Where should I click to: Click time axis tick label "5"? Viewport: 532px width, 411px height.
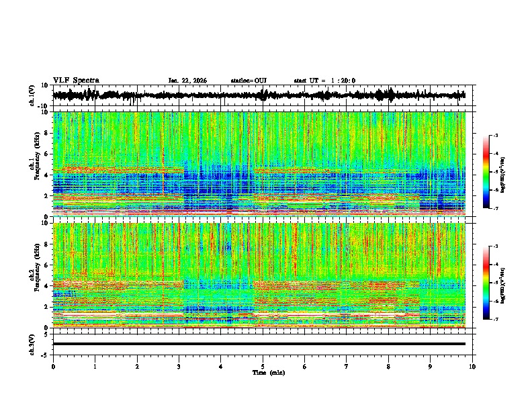(x=263, y=367)
